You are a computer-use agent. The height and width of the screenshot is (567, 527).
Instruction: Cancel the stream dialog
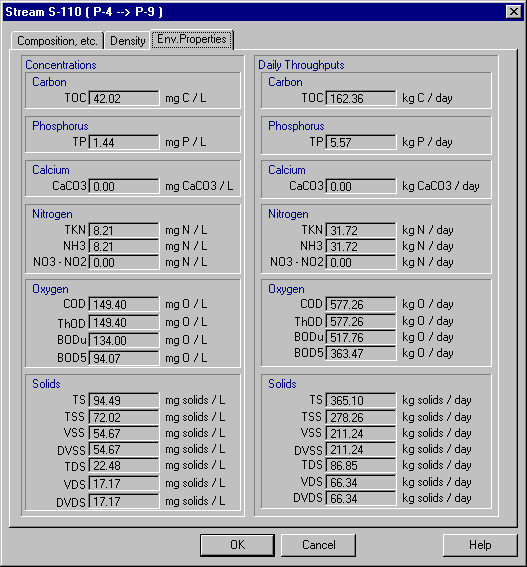(318, 545)
